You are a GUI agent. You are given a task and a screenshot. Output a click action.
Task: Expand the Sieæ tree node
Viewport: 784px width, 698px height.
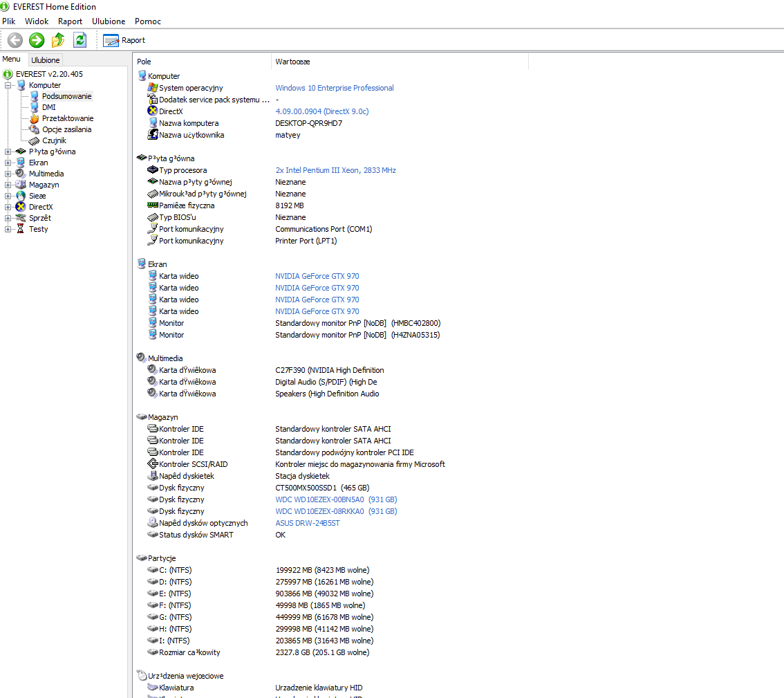(8, 196)
